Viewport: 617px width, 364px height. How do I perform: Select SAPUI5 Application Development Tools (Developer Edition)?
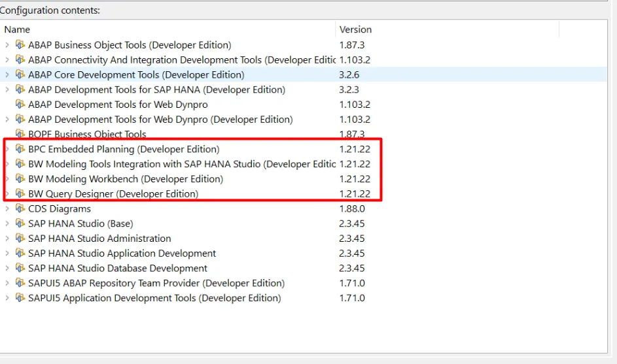tap(154, 298)
